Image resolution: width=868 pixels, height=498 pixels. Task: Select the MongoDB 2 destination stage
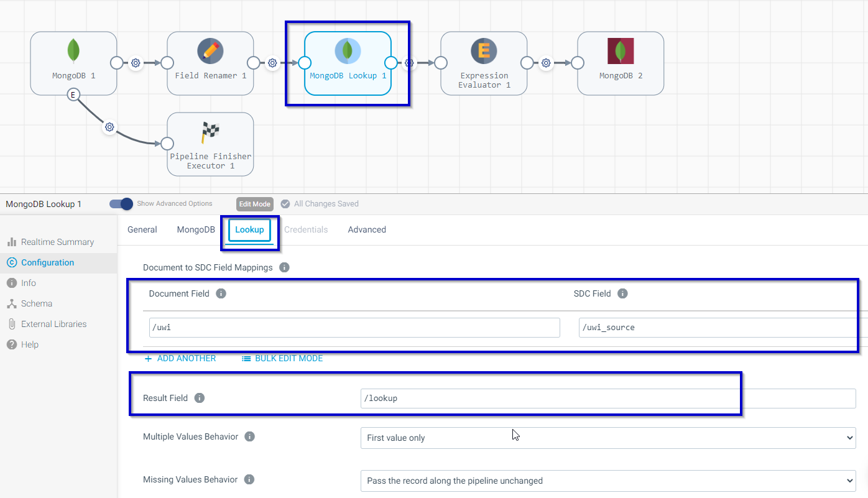click(621, 63)
